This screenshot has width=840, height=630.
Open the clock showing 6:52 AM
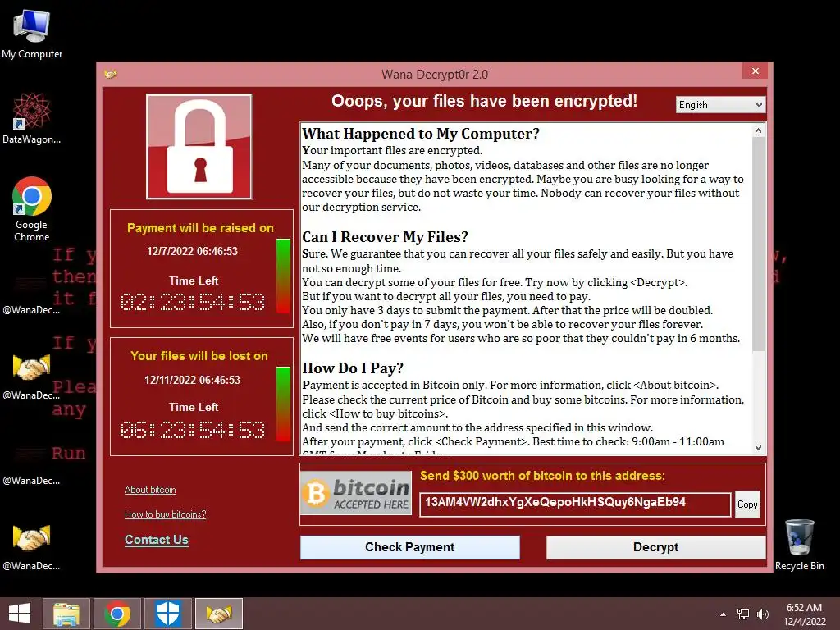(x=804, y=608)
